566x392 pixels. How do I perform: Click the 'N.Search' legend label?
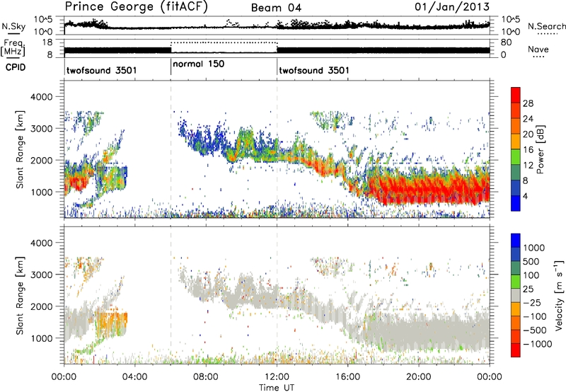click(546, 26)
